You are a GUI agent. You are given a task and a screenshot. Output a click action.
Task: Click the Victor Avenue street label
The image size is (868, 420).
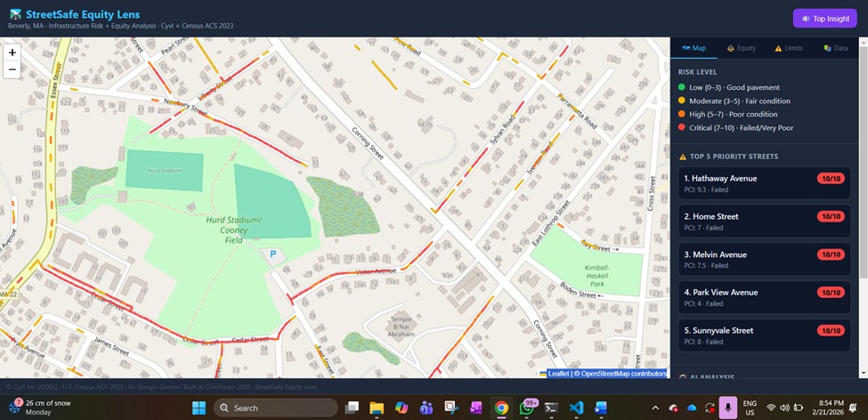coord(377,271)
